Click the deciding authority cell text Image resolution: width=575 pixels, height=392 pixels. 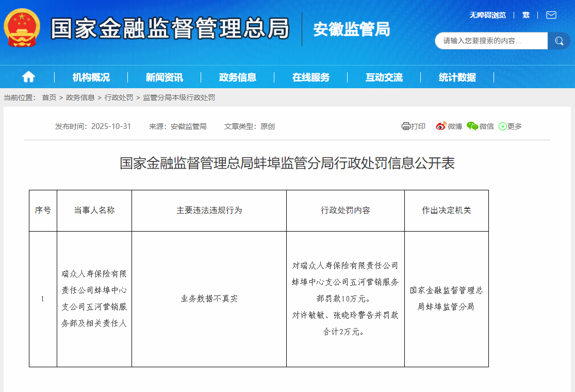click(446, 299)
